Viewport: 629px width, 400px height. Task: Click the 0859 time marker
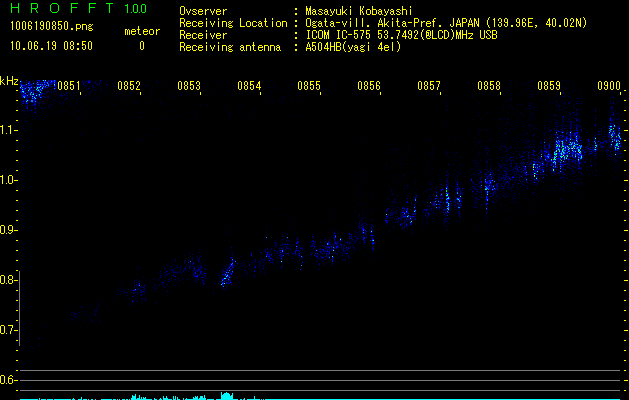[549, 86]
